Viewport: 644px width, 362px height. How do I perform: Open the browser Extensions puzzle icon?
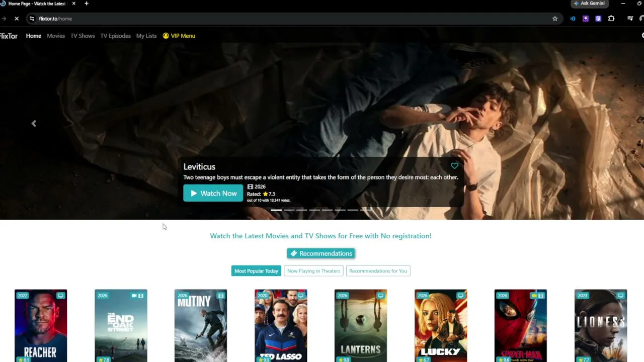tap(611, 19)
